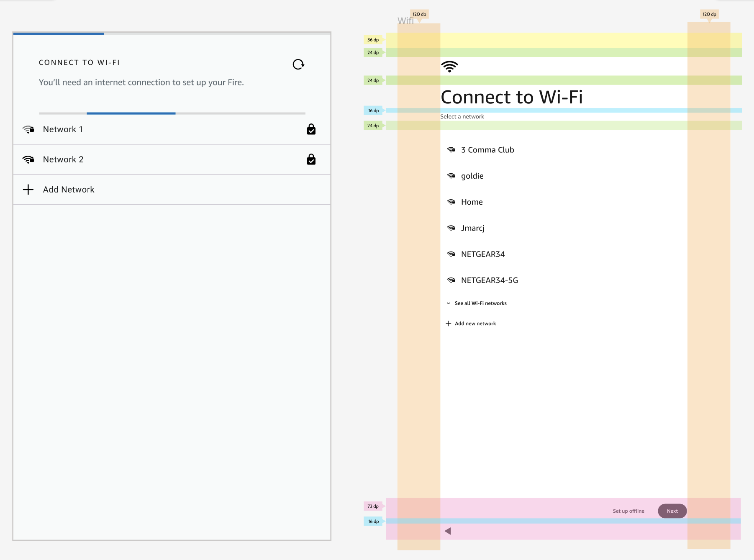Select the Jmarcj network name
This screenshot has width=754, height=560.
[x=473, y=228]
